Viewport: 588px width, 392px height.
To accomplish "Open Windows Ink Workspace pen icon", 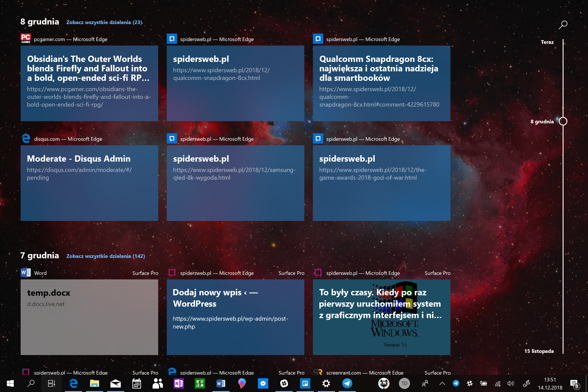I will (526, 383).
